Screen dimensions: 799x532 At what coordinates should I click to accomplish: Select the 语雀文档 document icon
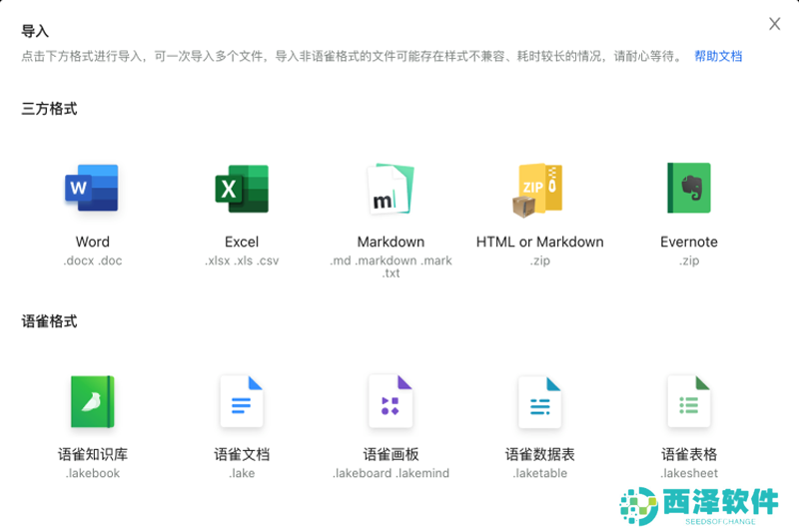pos(242,402)
